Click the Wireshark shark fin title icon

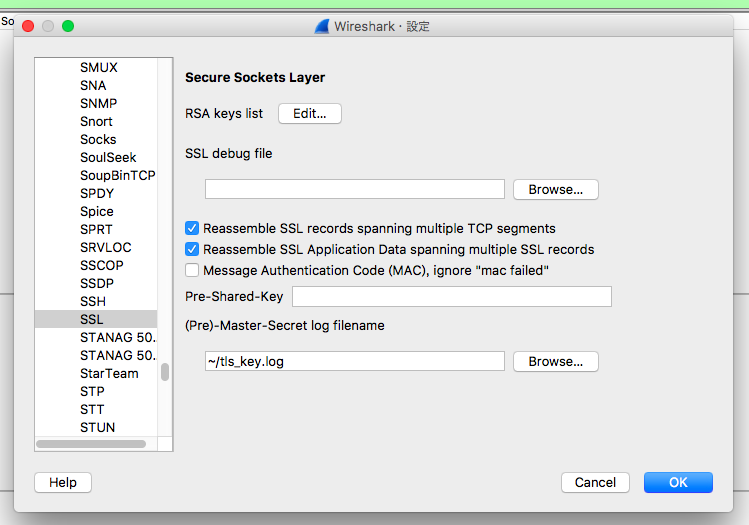pos(322,26)
